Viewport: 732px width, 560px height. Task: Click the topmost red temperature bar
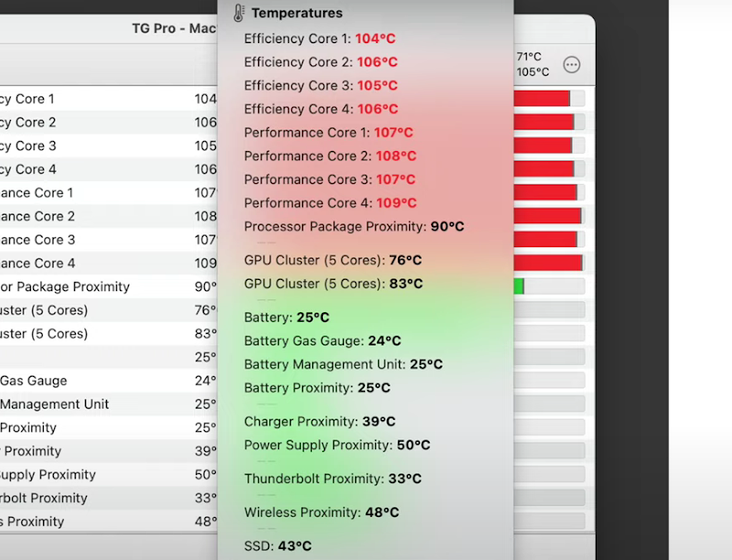[x=542, y=99]
